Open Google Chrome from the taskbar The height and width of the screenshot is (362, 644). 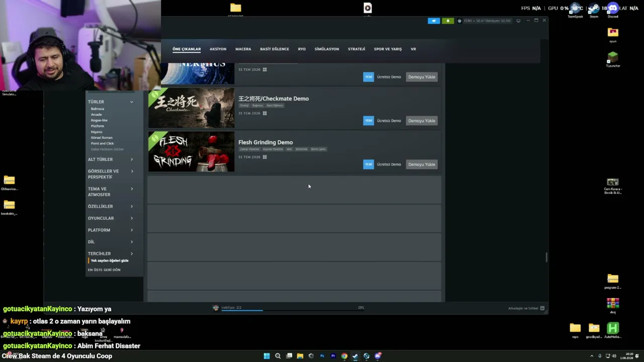pyautogui.click(x=344, y=356)
